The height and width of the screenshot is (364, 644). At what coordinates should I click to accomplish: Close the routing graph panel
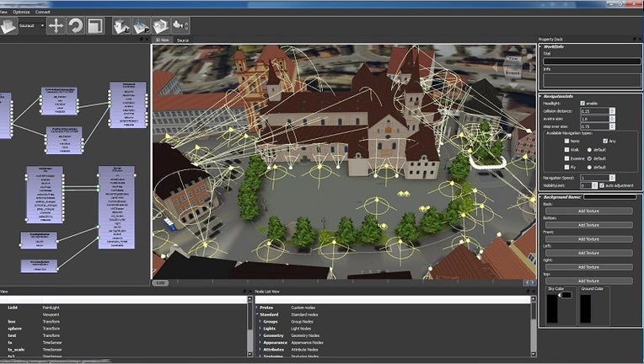tap(147, 39)
